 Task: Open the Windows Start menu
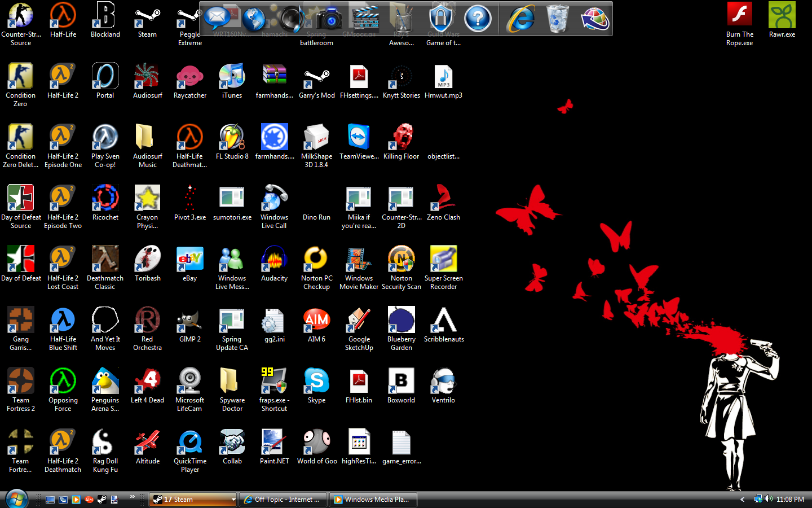[x=16, y=499]
